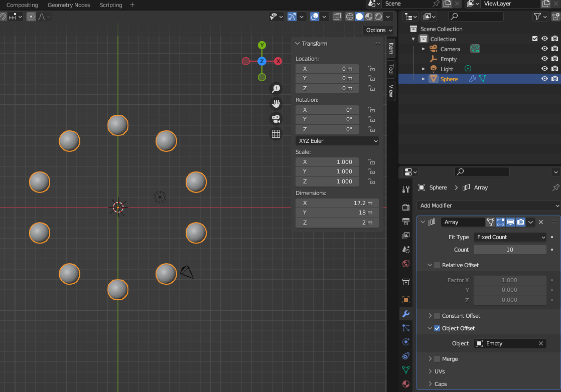Viewport: 561px width, 392px height.
Task: Hide the Sphere object in viewport
Action: (544, 79)
